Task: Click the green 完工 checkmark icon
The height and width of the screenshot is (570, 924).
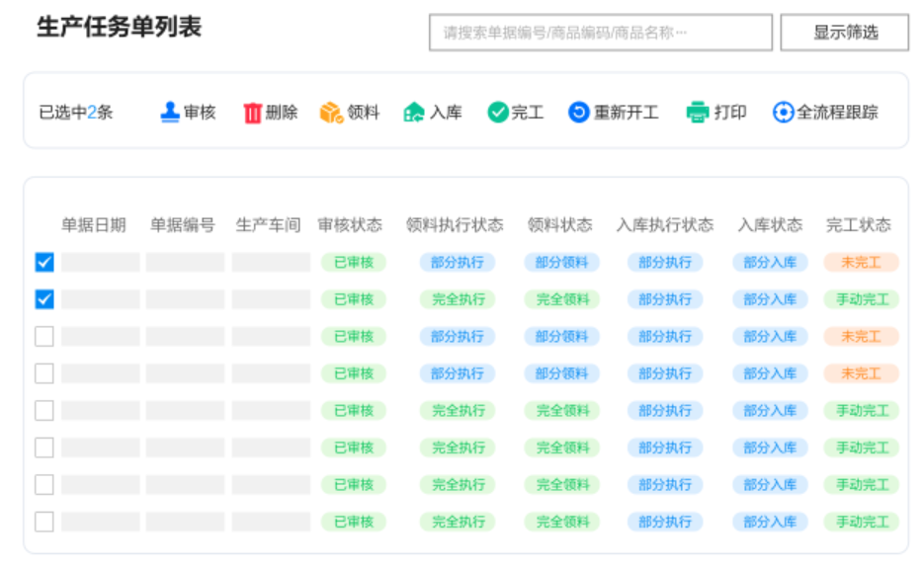Action: pyautogui.click(x=498, y=112)
